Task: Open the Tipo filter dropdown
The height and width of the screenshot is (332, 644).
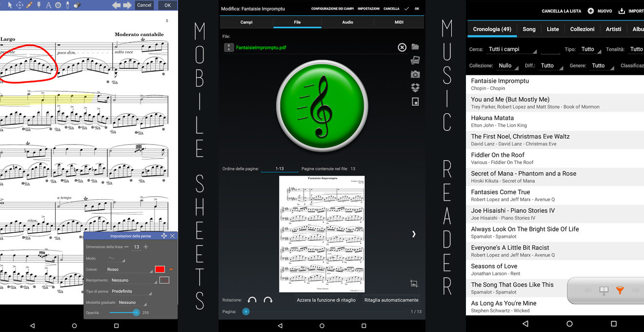Action: click(x=590, y=49)
